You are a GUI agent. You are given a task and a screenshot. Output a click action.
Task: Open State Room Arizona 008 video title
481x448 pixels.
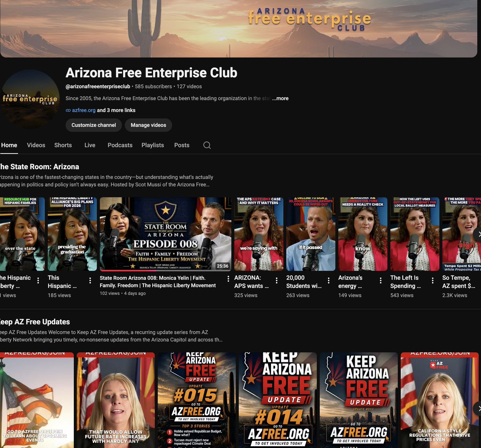point(158,282)
